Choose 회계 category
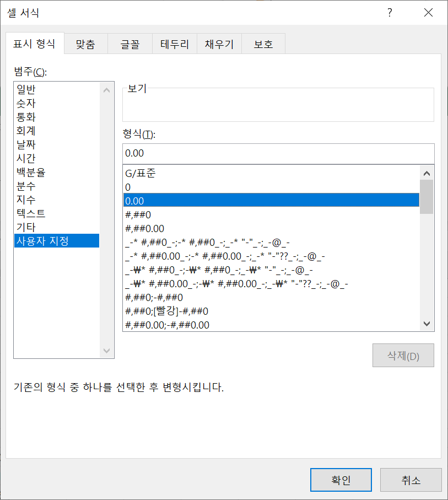Screen dimensions: 448x500 coord(57,131)
